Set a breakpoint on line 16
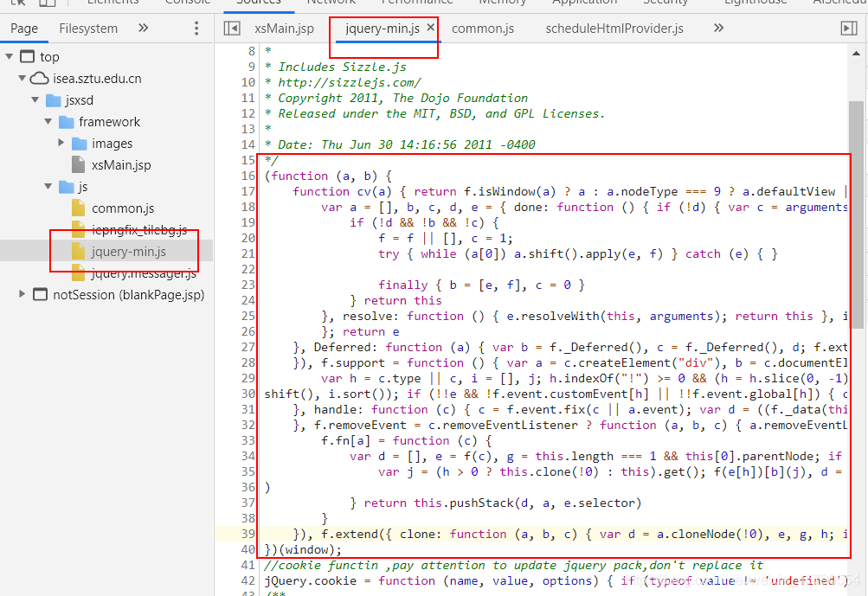This screenshot has width=868, height=596. coord(248,176)
